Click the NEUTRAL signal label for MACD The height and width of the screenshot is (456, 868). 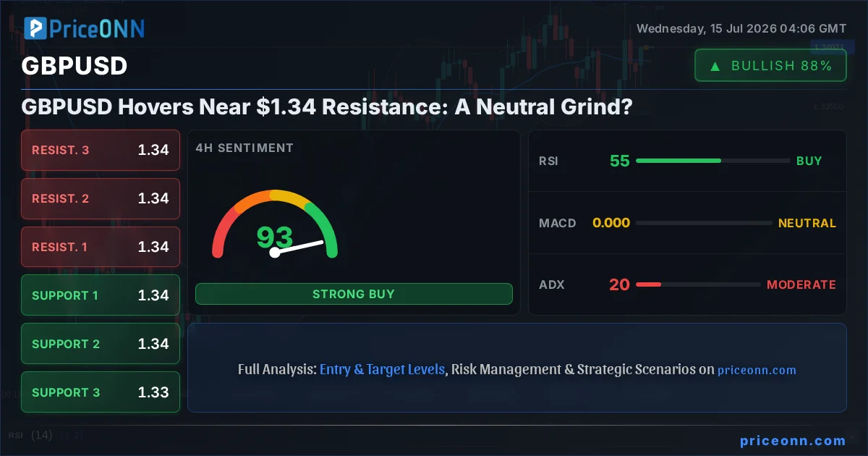[807, 223]
